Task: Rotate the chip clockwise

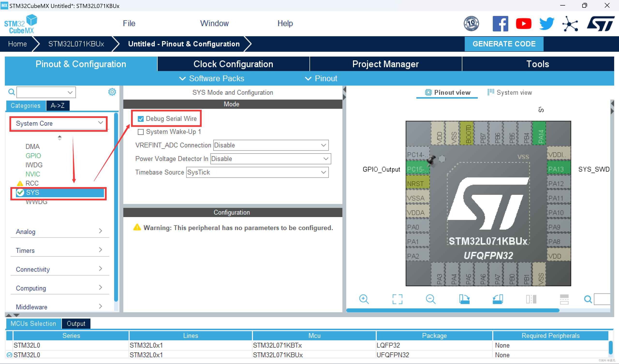Action: click(464, 299)
